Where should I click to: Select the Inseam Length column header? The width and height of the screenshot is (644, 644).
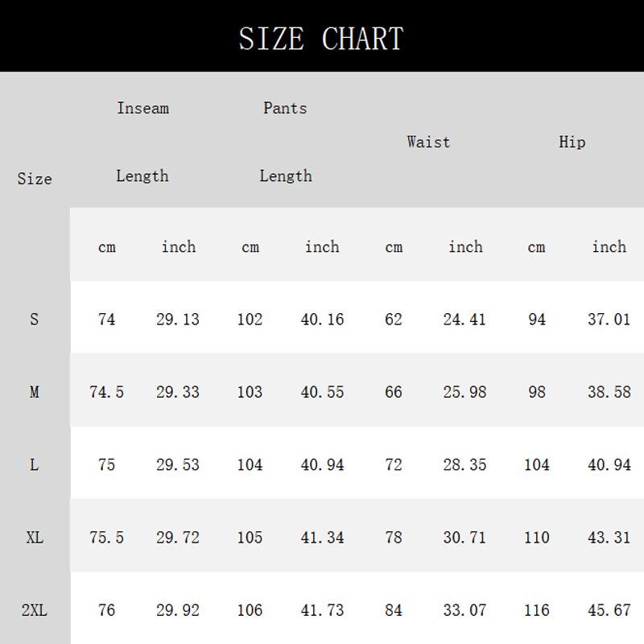142,142
